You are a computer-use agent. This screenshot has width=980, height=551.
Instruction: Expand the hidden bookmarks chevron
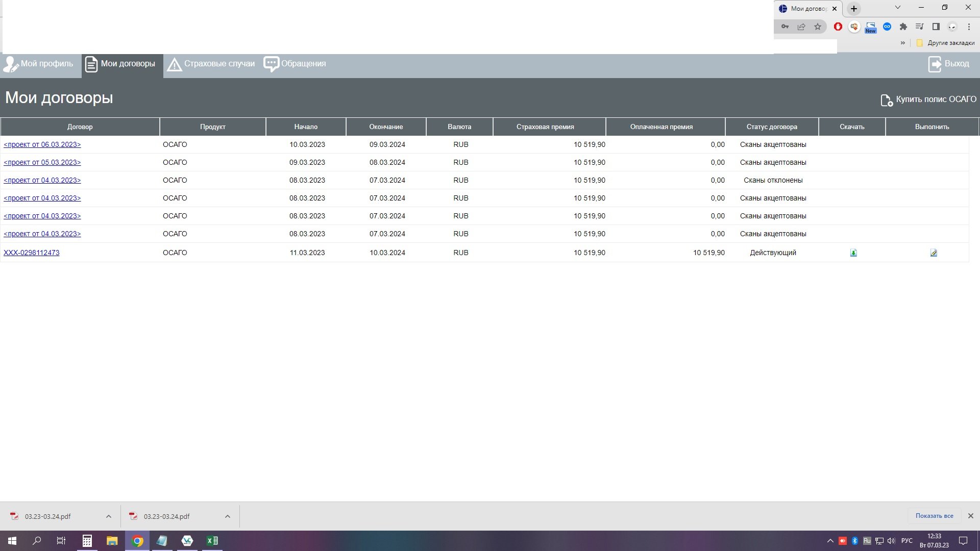tap(902, 43)
